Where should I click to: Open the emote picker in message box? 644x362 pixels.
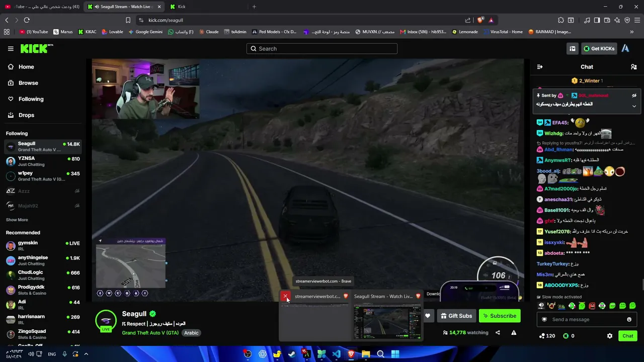tap(629, 319)
